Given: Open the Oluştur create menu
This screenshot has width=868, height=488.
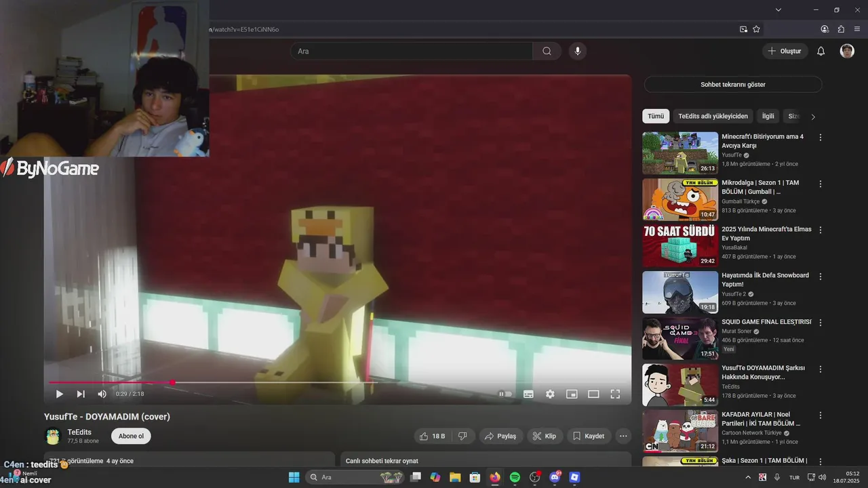Looking at the screenshot, I should click(x=785, y=51).
